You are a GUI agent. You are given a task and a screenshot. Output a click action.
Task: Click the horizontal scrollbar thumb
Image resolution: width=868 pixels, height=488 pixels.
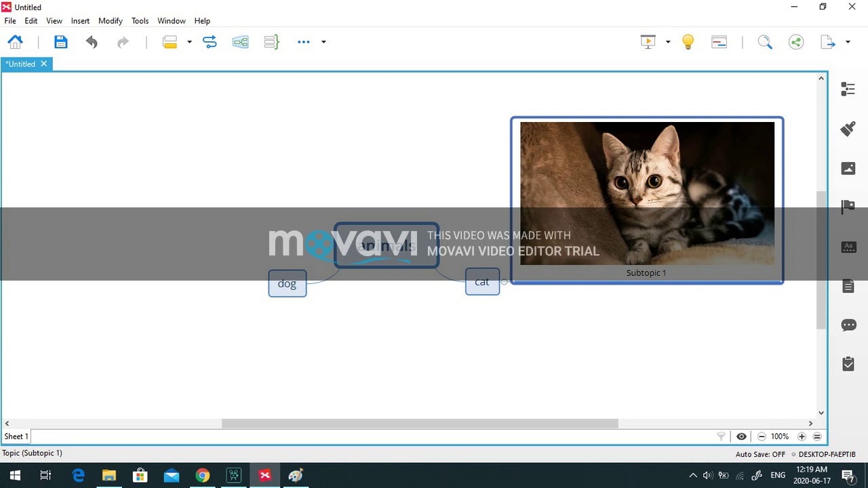pos(420,424)
